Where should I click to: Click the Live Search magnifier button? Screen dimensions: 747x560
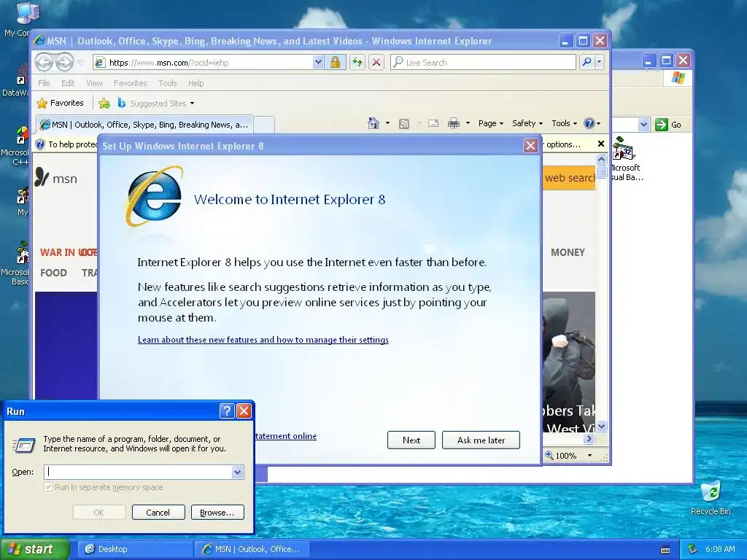587,62
